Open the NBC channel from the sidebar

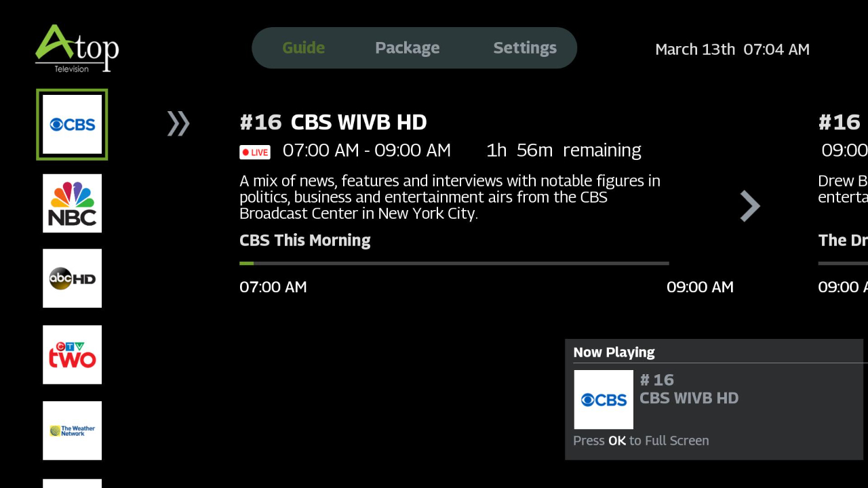click(x=72, y=203)
